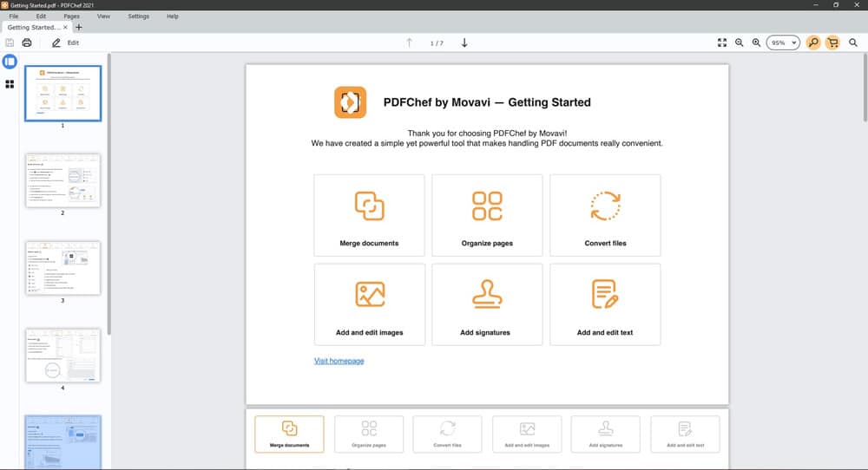Toggle the page thumbnails sidebar panel
868x470 pixels.
click(10, 62)
